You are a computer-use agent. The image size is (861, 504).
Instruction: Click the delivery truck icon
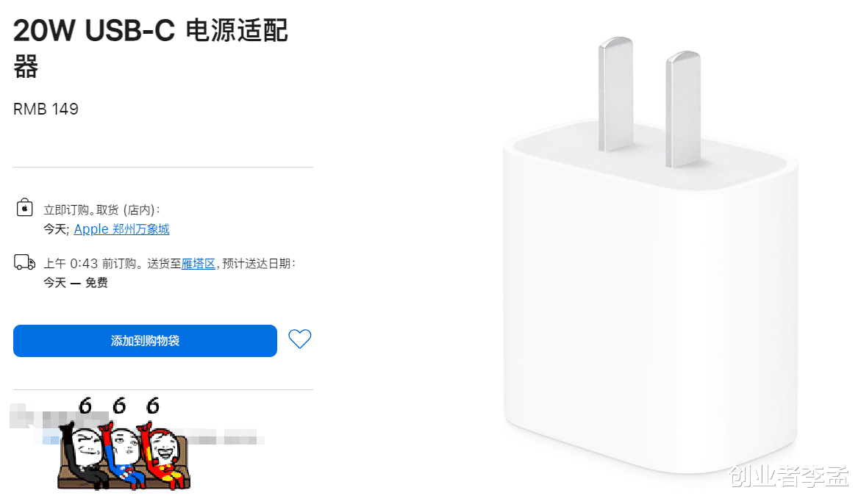[25, 263]
